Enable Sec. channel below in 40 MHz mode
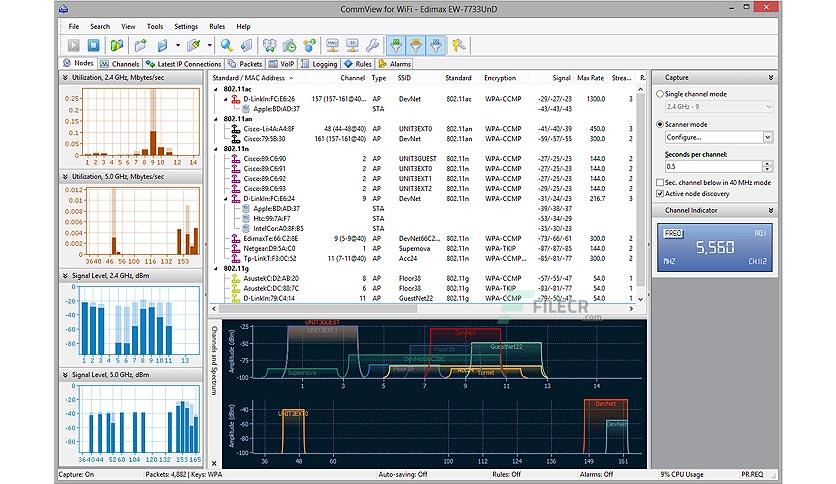836x484 pixels. click(660, 182)
